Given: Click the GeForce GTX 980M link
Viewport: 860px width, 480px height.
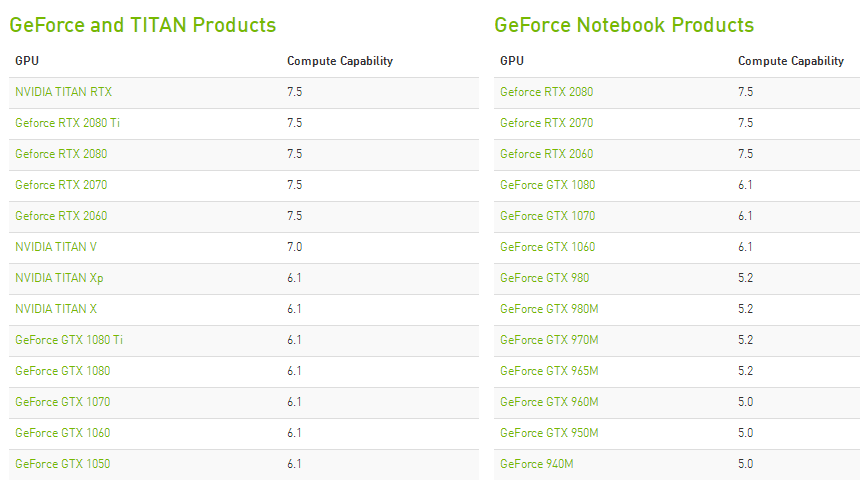Looking at the screenshot, I should [x=549, y=309].
